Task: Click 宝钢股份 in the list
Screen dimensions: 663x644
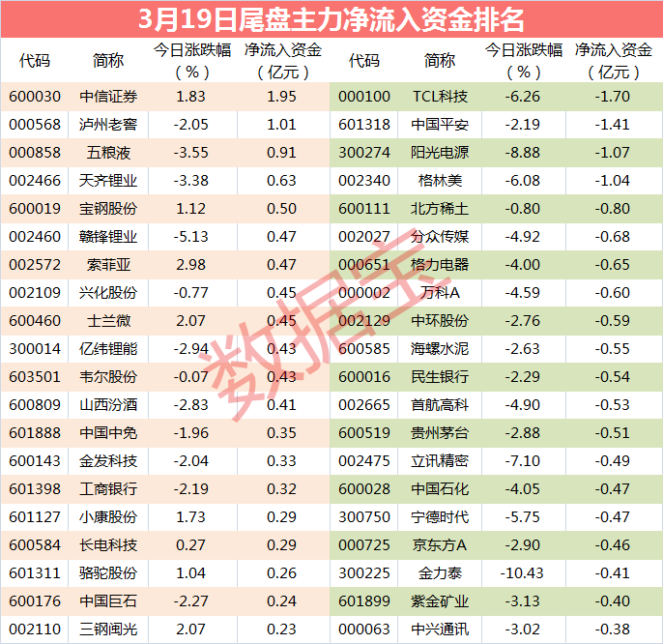Action: coord(108,209)
